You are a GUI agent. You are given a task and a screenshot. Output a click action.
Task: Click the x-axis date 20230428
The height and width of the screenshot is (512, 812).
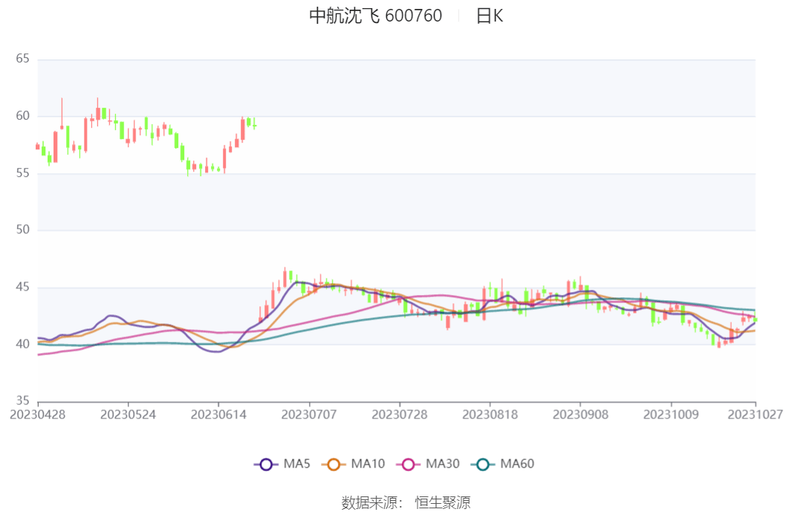[x=38, y=415]
